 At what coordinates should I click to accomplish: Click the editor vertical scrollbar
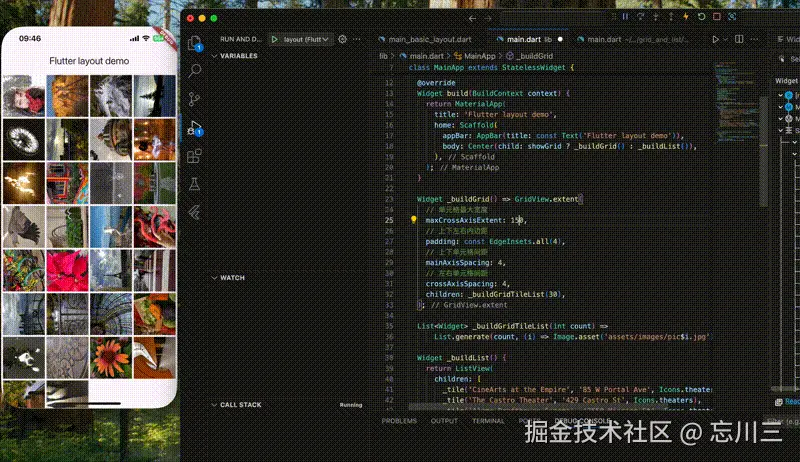click(764, 150)
